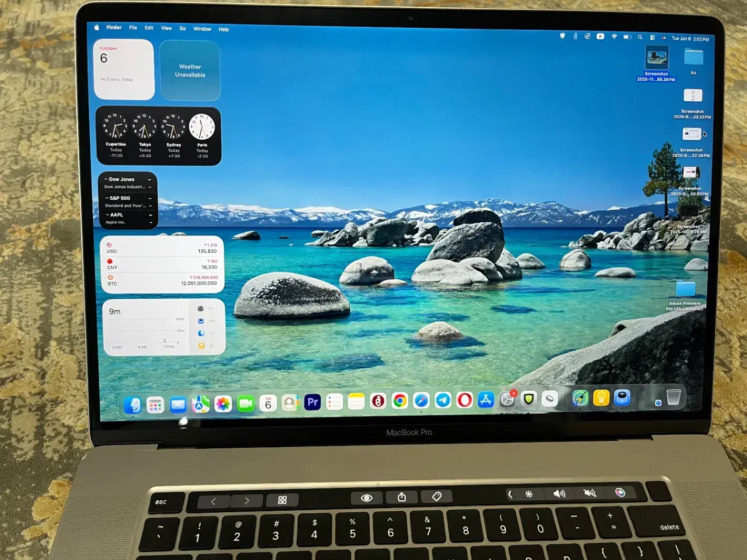Open Finder from the Dock
This screenshot has width=747, height=560.
point(133,405)
